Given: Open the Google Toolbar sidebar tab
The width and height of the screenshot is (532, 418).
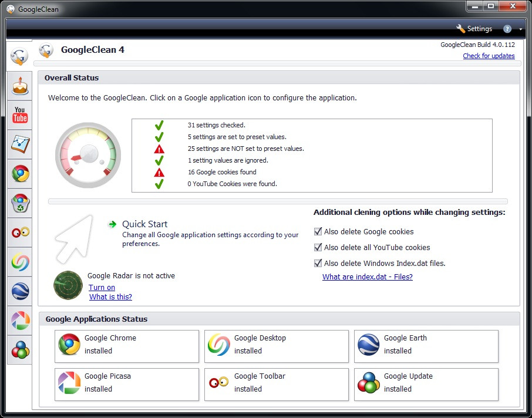Looking at the screenshot, I should pos(20,232).
